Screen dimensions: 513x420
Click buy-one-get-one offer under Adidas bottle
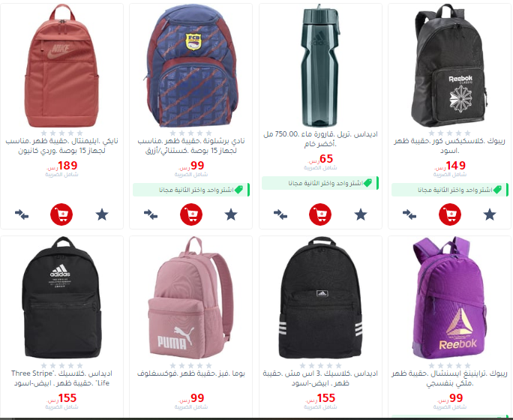pos(320,183)
